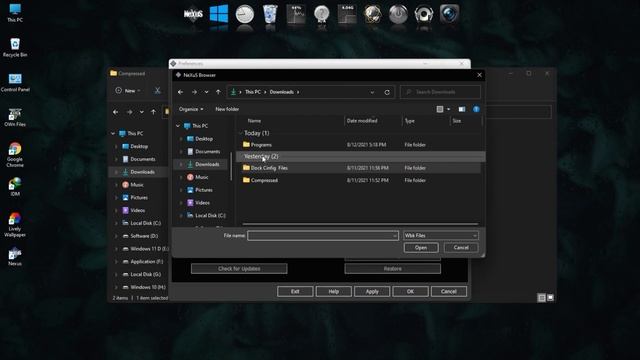This screenshot has width=640, height=360.
Task: Go up one folder in NeXuS Browser
Action: pos(218,92)
